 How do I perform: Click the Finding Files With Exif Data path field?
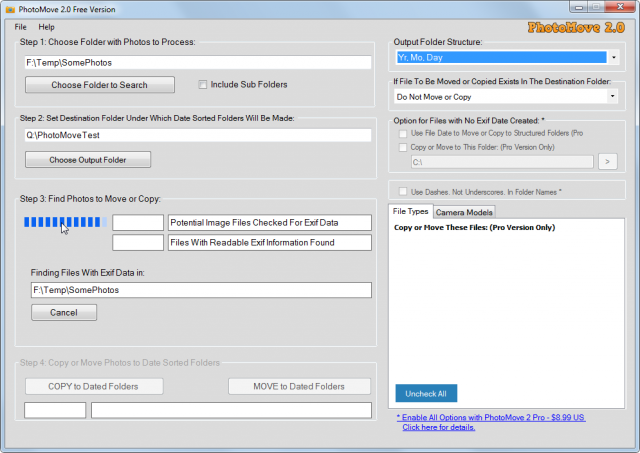coord(201,290)
